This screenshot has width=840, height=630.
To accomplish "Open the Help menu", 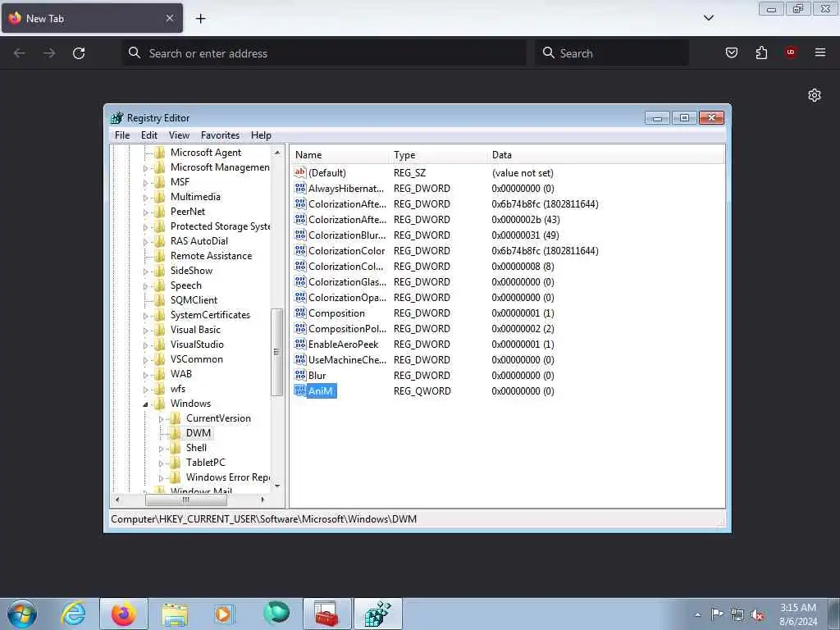I will [x=261, y=135].
